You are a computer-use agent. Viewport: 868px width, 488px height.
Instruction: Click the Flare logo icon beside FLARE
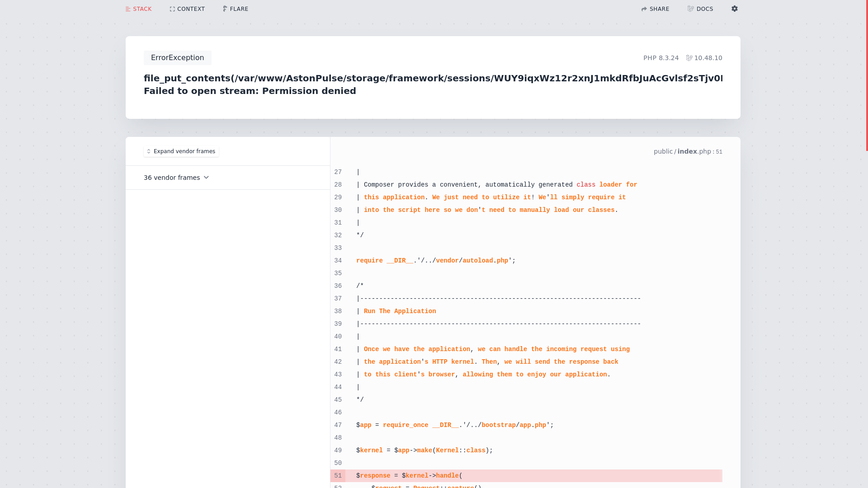coord(225,9)
